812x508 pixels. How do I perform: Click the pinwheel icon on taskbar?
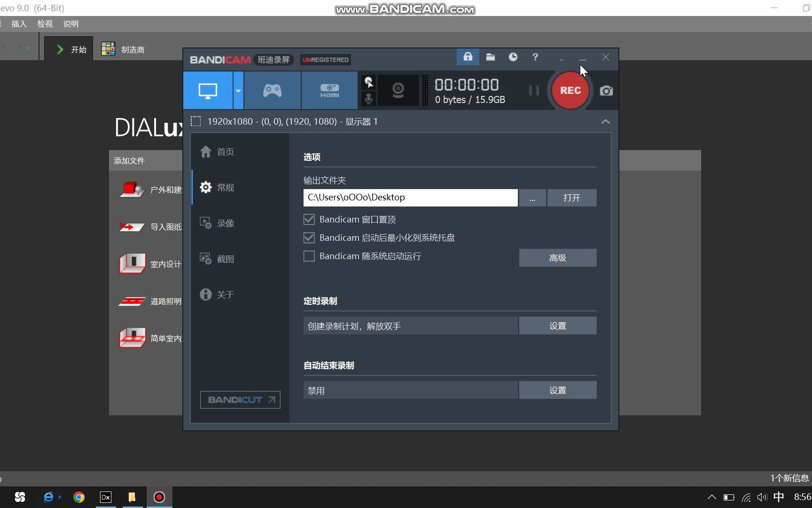click(x=20, y=497)
